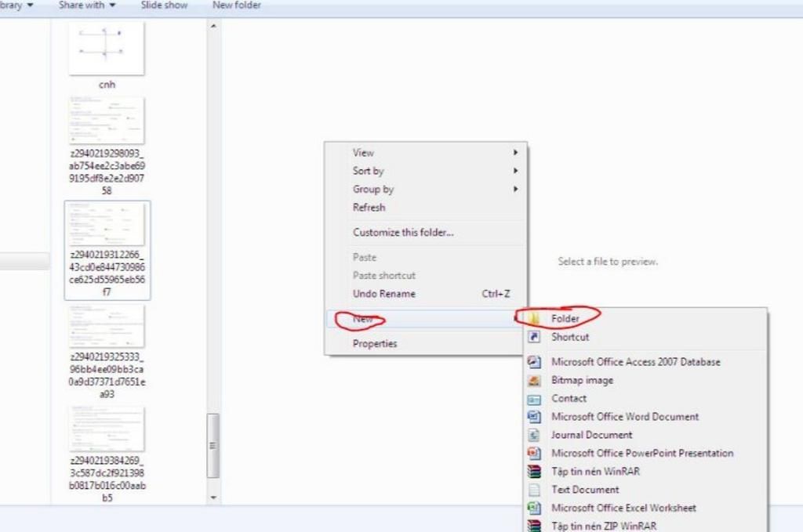
Task: Click the New folder toolbar button
Action: point(237,5)
